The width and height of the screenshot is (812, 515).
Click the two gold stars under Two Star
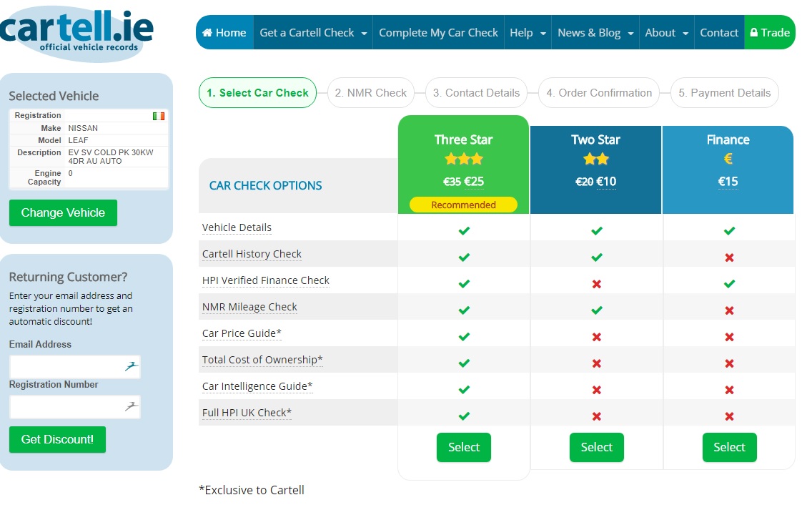(596, 159)
